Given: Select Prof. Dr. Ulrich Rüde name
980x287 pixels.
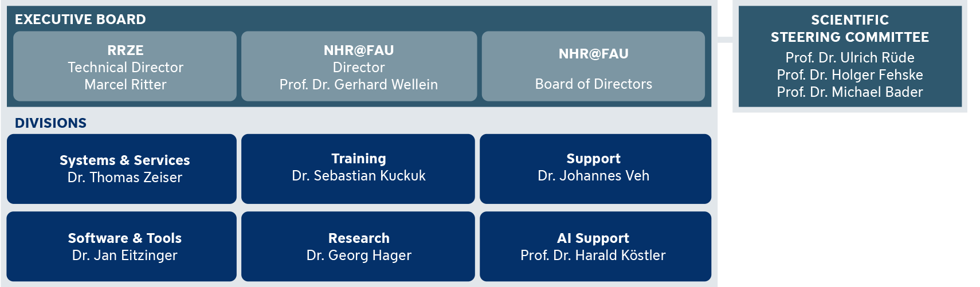Looking at the screenshot, I should (x=850, y=58).
